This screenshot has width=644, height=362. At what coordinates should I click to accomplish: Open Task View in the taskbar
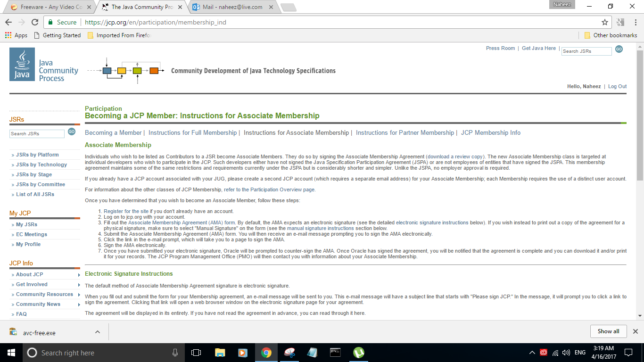pyautogui.click(x=196, y=353)
